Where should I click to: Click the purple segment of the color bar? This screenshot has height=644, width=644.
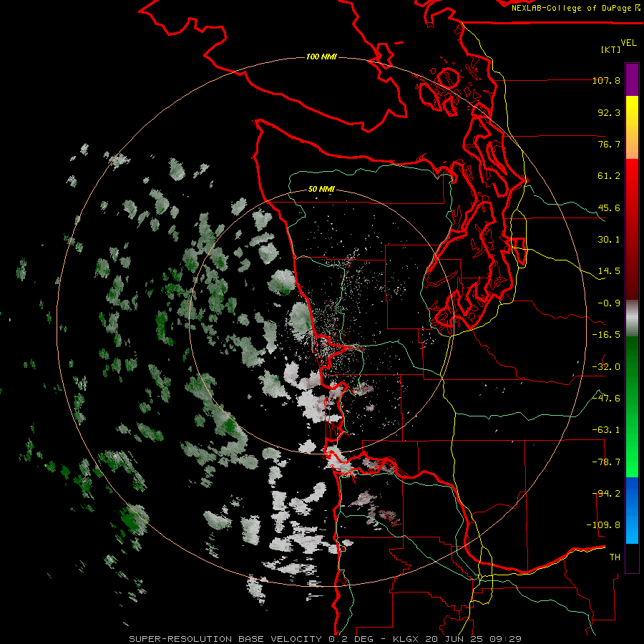coord(632,79)
